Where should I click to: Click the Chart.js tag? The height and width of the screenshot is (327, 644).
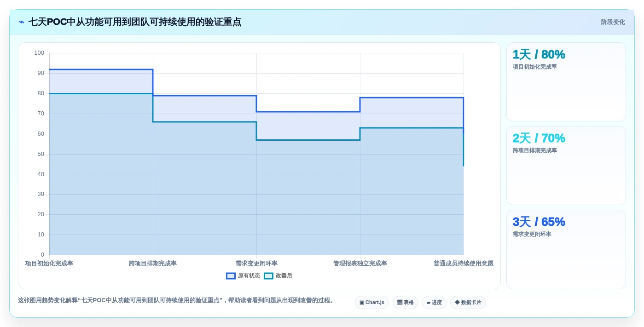371,302
